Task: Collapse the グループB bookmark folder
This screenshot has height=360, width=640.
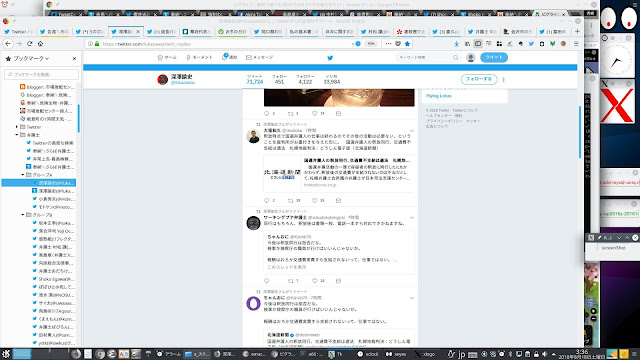Action: click(x=22, y=215)
